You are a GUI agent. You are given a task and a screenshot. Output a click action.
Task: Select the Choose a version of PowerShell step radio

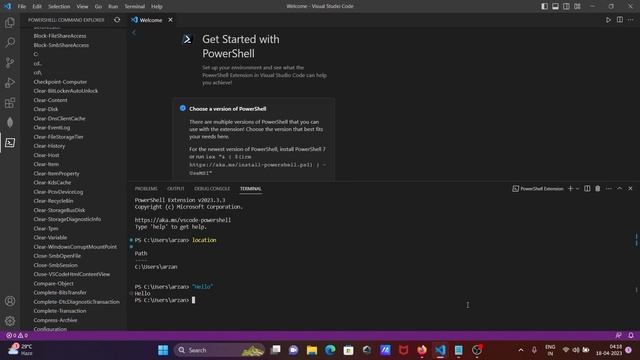coord(183,108)
